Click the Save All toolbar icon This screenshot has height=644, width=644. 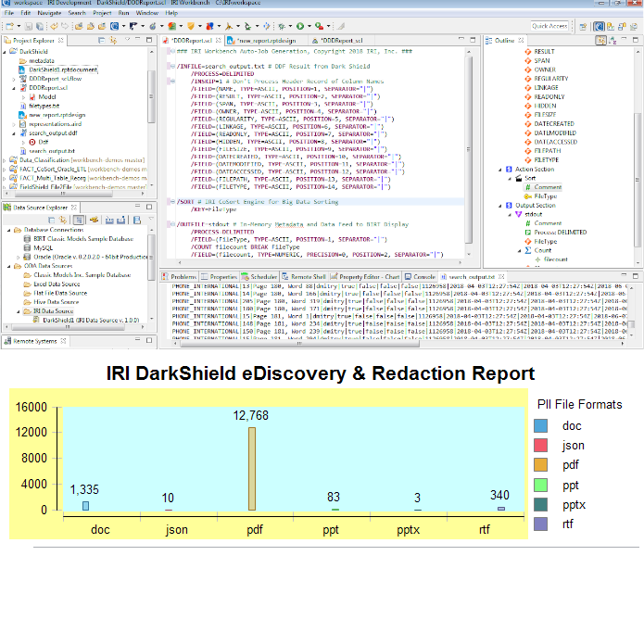click(x=40, y=26)
